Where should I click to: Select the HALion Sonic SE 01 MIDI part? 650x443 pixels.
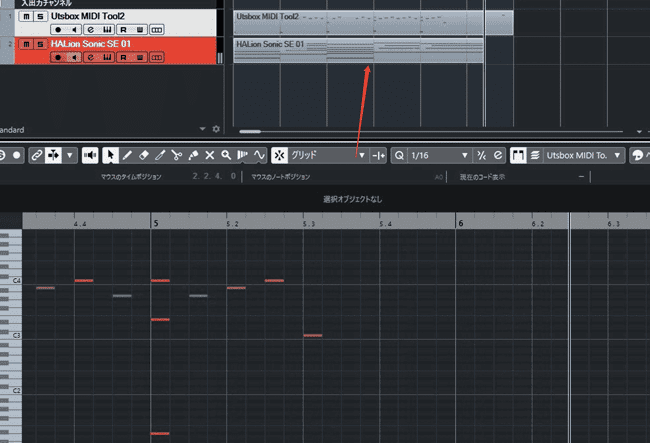tap(358, 51)
